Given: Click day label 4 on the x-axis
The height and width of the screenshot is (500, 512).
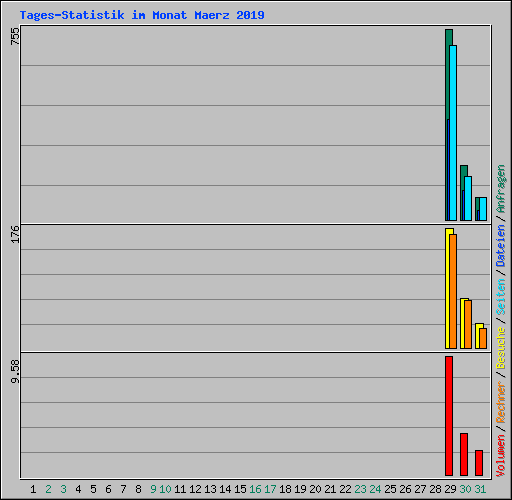Looking at the screenshot, I should (x=78, y=489).
